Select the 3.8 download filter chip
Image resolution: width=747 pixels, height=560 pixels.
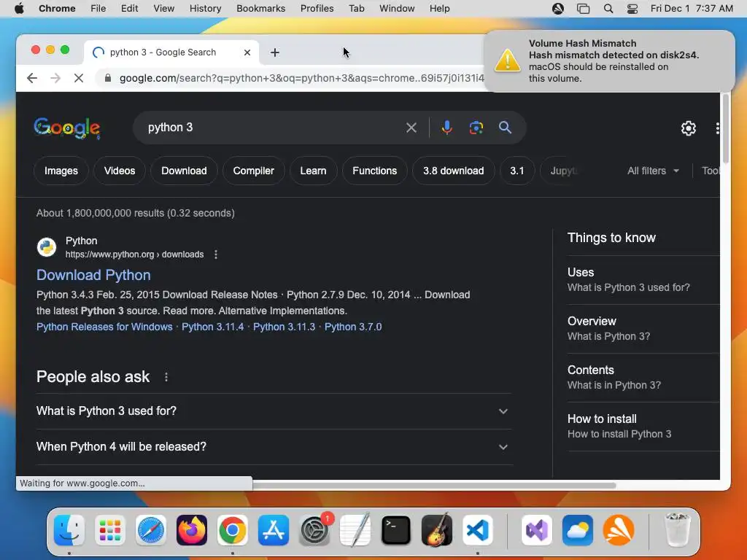[454, 171]
